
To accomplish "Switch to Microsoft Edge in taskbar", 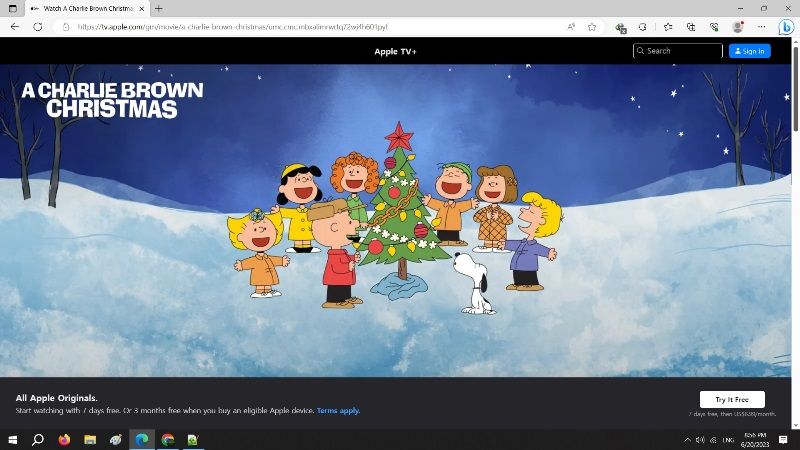I will pos(142,440).
